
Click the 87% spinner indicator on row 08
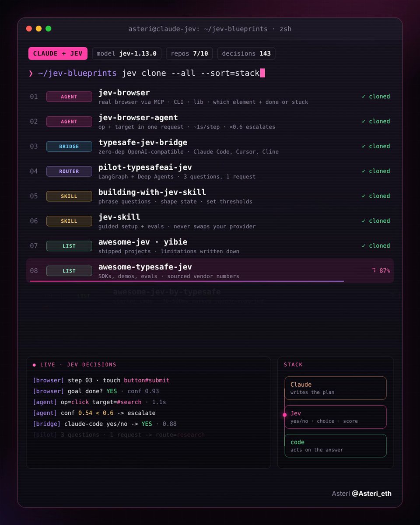click(381, 271)
